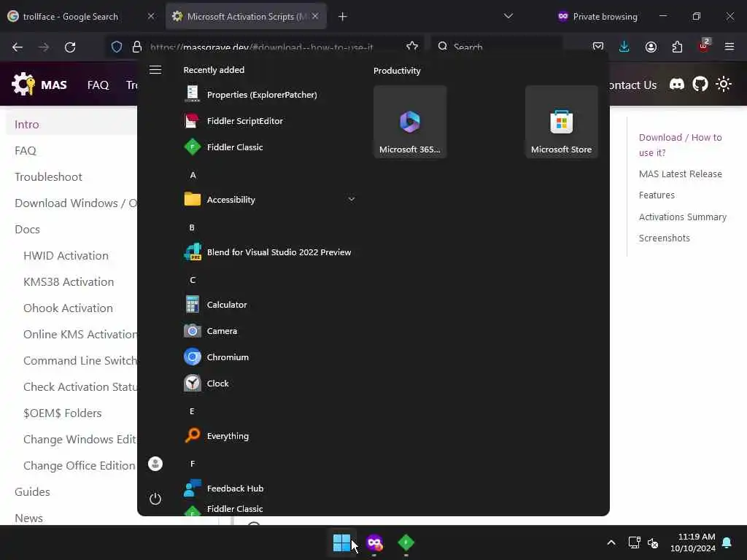Launch Chromium from the app list
This screenshot has width=747, height=560.
269,357
